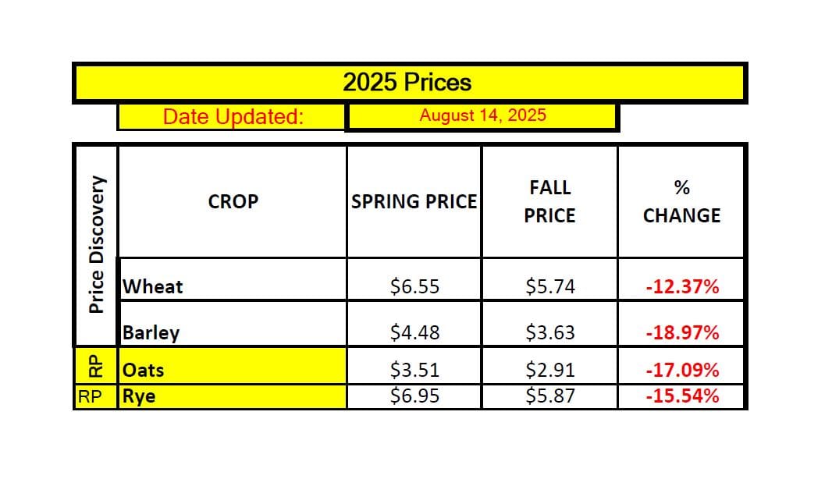The height and width of the screenshot is (504, 832).
Task: Select the yellow Rye crop cell
Action: [x=232, y=396]
